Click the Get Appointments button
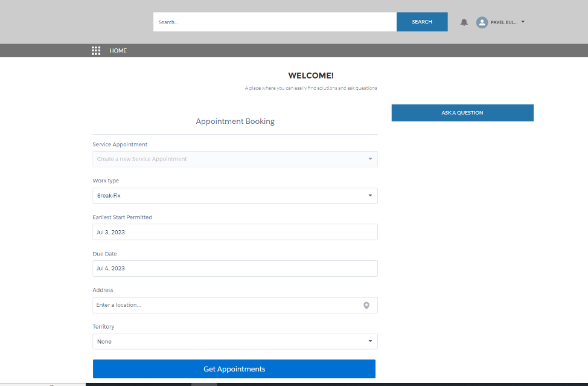 (234, 368)
